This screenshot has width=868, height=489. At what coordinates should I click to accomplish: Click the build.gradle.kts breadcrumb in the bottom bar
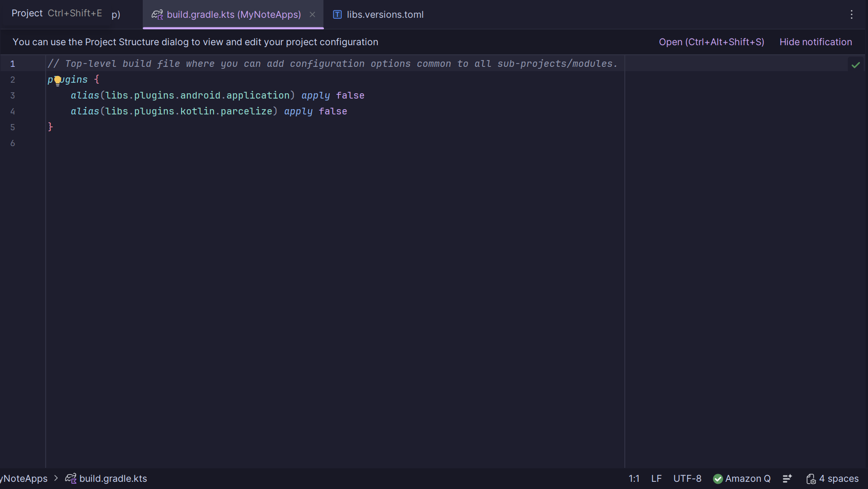(113, 478)
